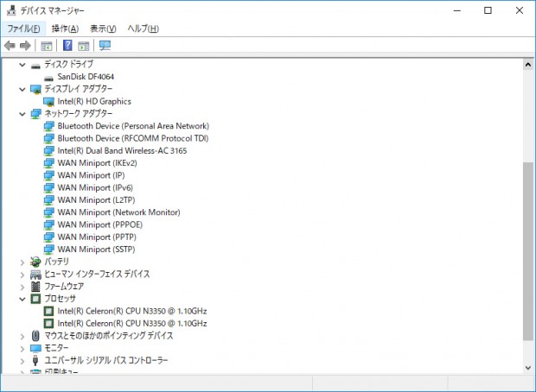536x392 pixels.
Task: Collapse the ネットワーク アダプター tree node
Action: coord(22,114)
